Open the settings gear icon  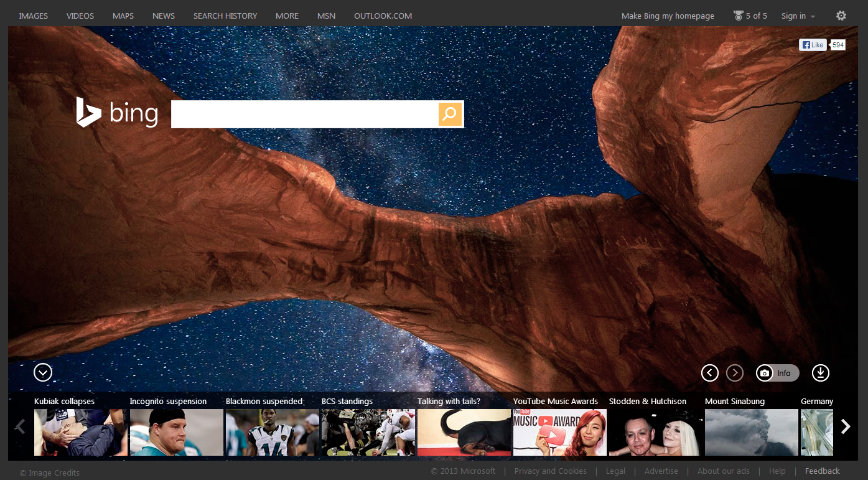click(x=841, y=16)
